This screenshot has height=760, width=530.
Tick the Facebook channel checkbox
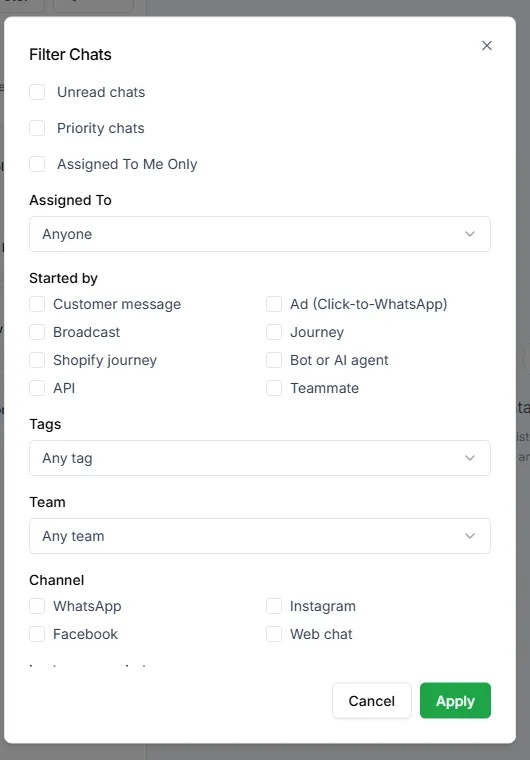(37, 634)
